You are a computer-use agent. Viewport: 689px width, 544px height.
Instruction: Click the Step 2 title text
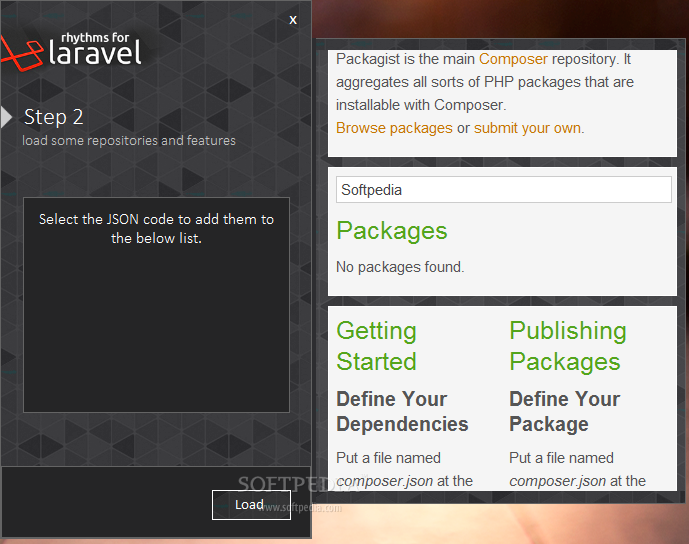coord(54,117)
